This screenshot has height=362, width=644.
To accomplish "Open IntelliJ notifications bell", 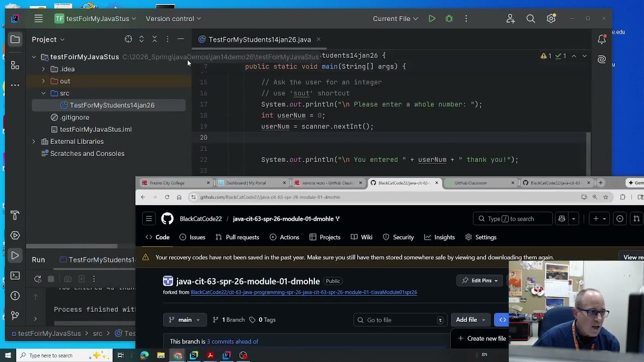I will point(602,39).
